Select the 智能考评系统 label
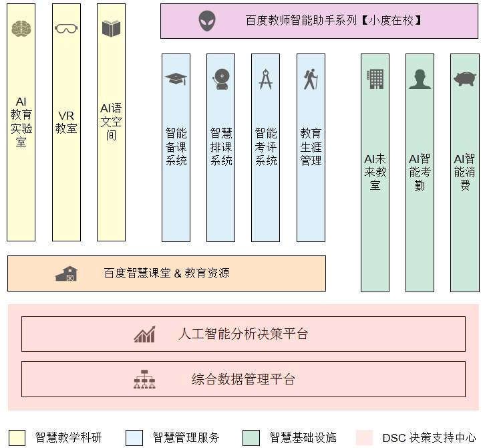This screenshot has width=485, height=448. 266,147
